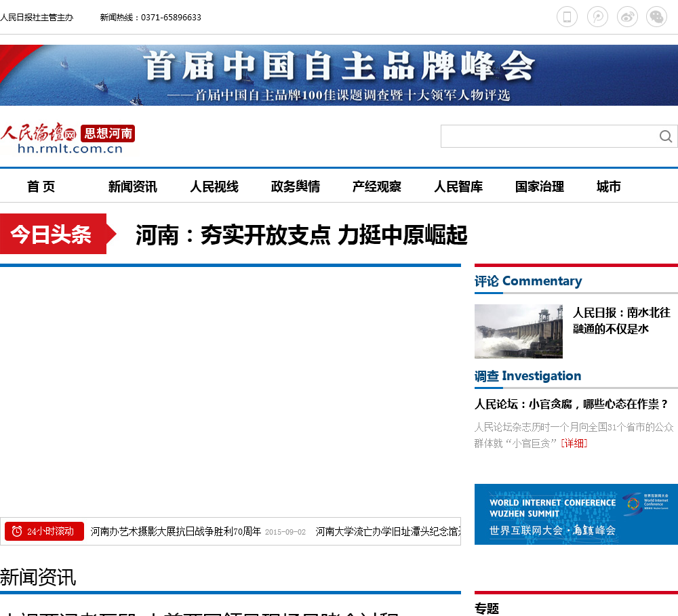Open headline 河南：夯实开放支点 力挺中原崛起
This screenshot has width=678, height=616.
[x=302, y=235]
